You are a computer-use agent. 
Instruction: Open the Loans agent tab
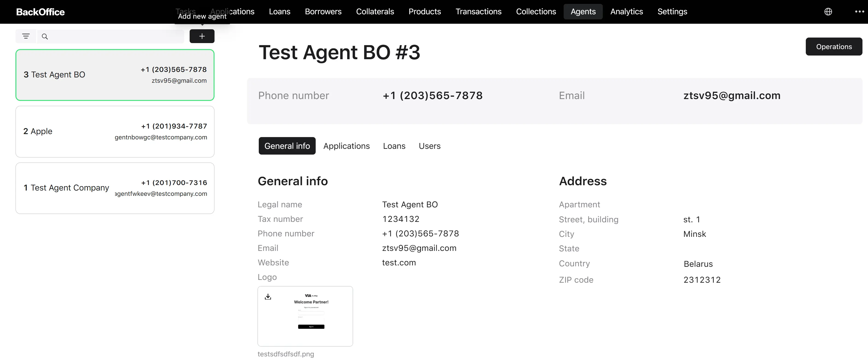(394, 146)
